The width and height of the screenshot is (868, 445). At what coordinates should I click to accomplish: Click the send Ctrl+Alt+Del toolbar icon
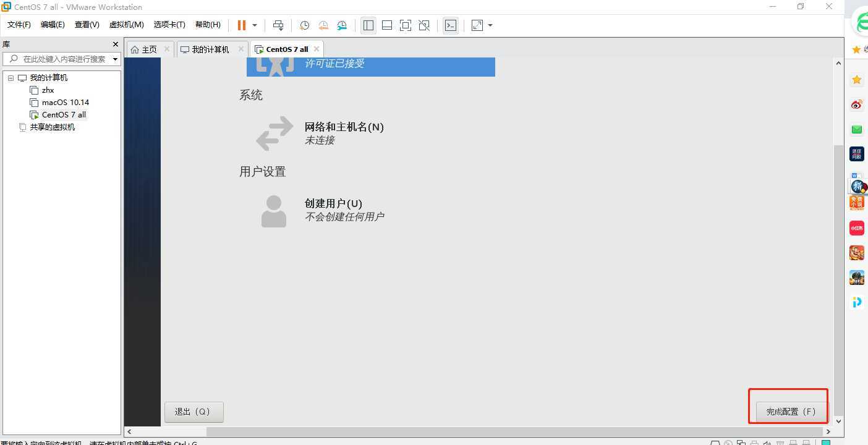point(278,25)
